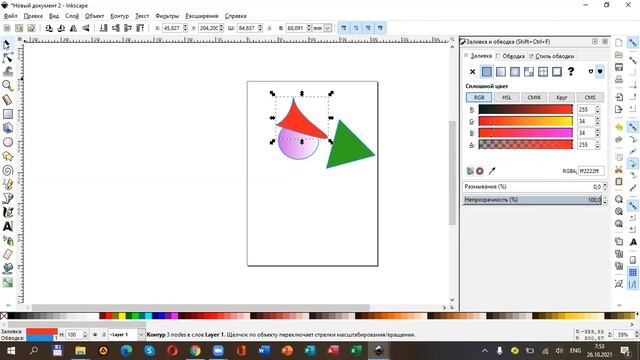Select the Bezier pen tool
The width and height of the screenshot is (640, 360).
pyautogui.click(x=7, y=198)
